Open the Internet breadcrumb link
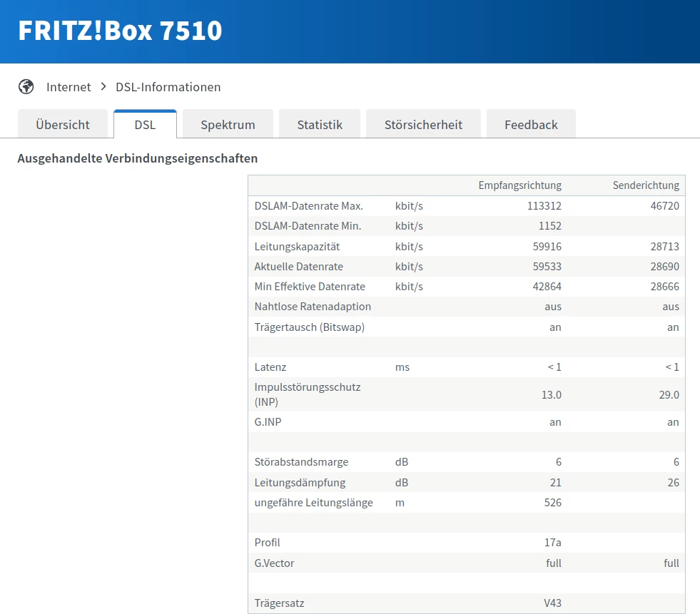The height and width of the screenshot is (614, 700). click(69, 87)
